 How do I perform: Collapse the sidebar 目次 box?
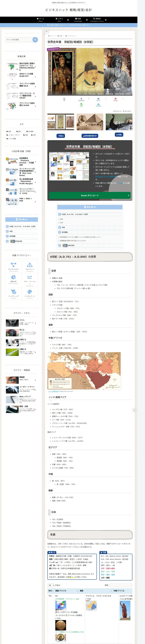click(22, 219)
